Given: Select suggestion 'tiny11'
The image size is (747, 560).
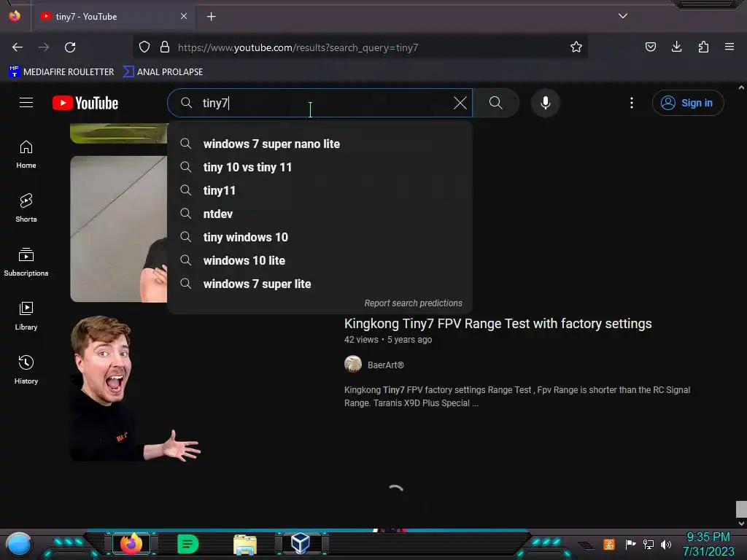Looking at the screenshot, I should tap(320, 190).
